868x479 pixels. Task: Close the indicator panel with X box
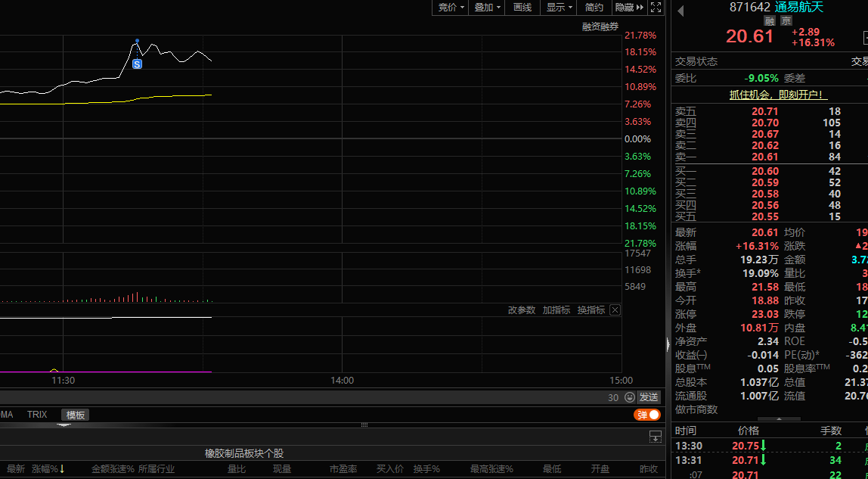click(x=615, y=310)
